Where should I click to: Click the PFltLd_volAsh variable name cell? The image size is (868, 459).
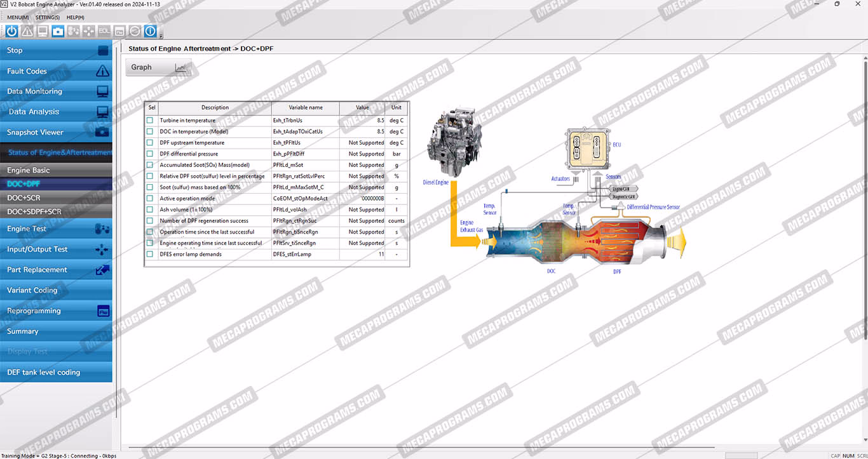point(306,210)
